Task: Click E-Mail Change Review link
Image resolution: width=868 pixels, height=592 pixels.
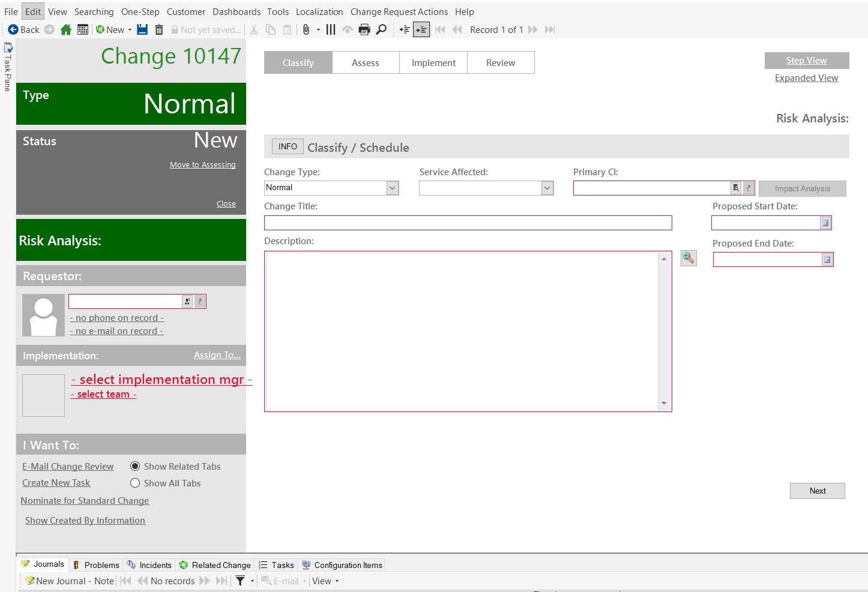Action: [68, 466]
